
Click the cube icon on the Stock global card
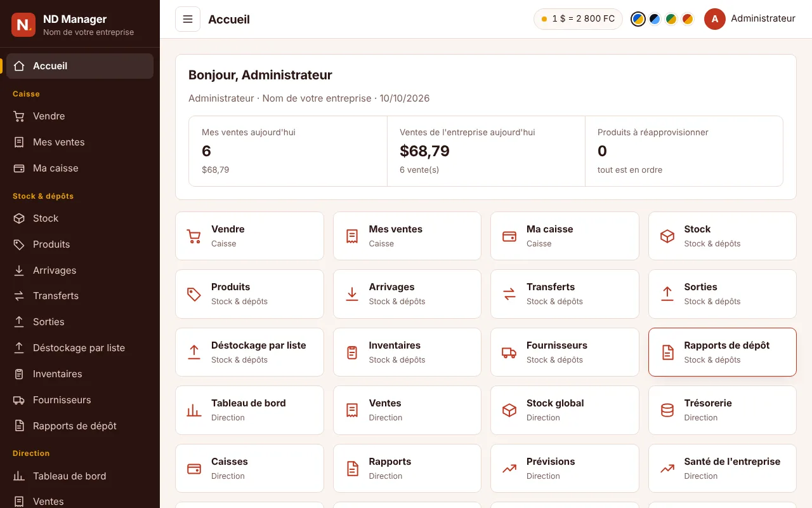509,410
